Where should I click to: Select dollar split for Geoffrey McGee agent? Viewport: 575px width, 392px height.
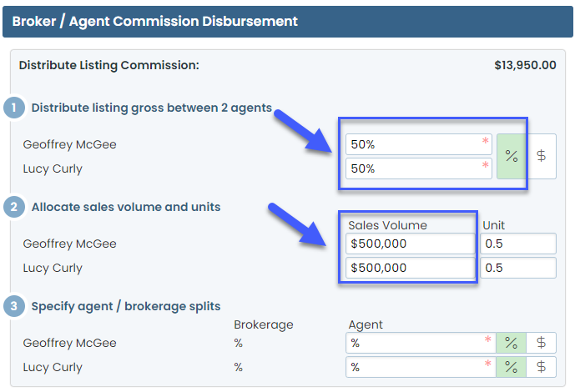point(541,343)
